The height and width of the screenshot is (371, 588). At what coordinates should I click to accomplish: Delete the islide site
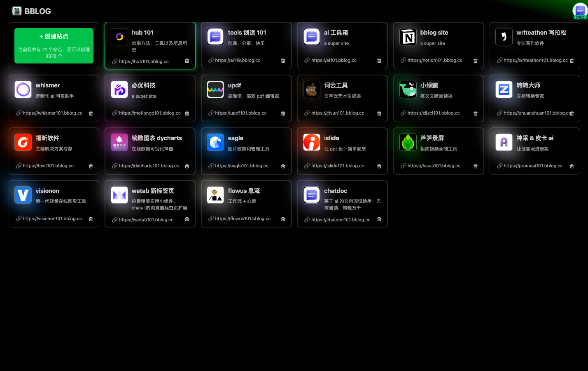pyautogui.click(x=379, y=166)
